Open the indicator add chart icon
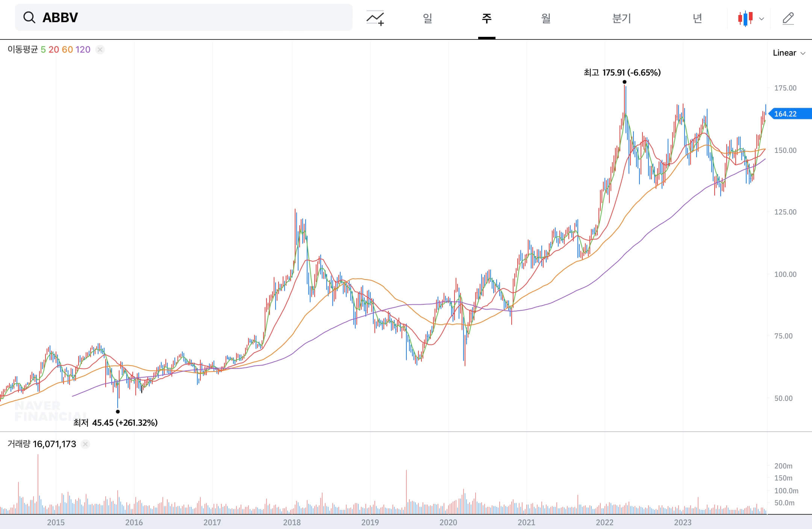The image size is (812, 529). [x=375, y=18]
